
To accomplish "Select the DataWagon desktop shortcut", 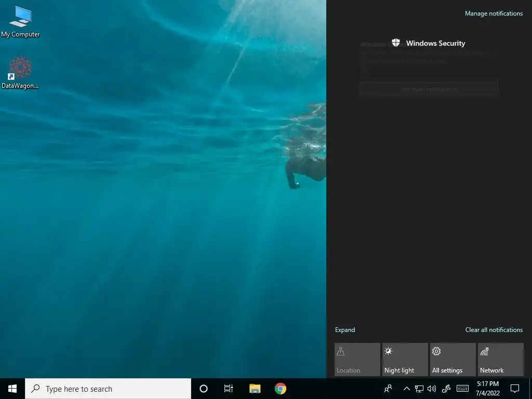I will coord(20,73).
